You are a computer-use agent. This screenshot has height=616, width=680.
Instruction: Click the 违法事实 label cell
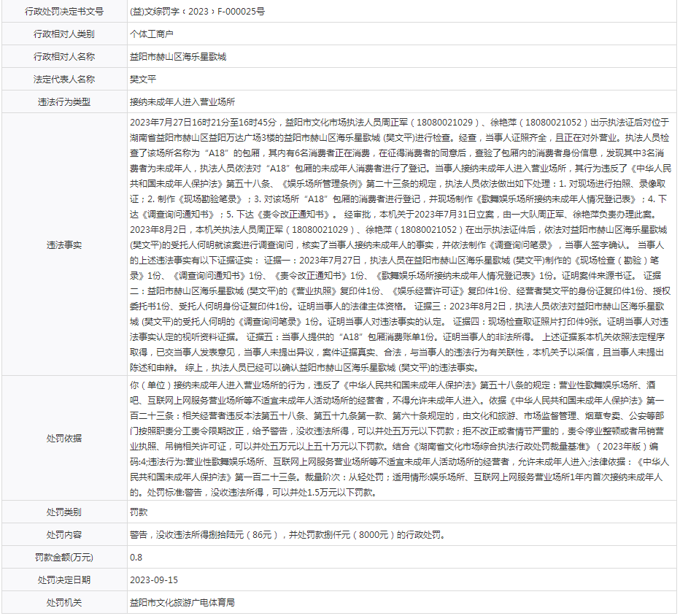click(64, 245)
